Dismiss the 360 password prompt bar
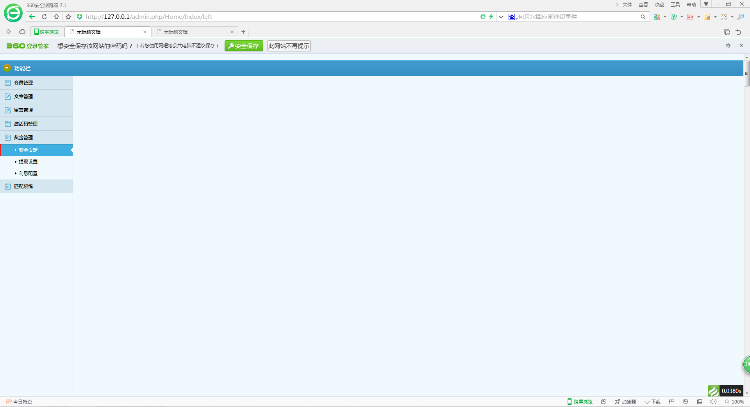 coord(741,46)
